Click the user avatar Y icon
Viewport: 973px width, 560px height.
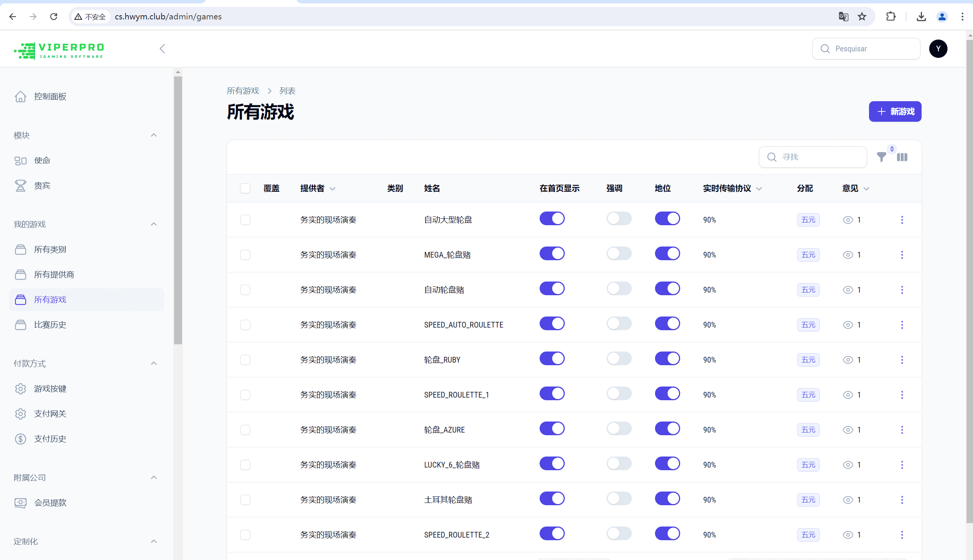pos(938,49)
